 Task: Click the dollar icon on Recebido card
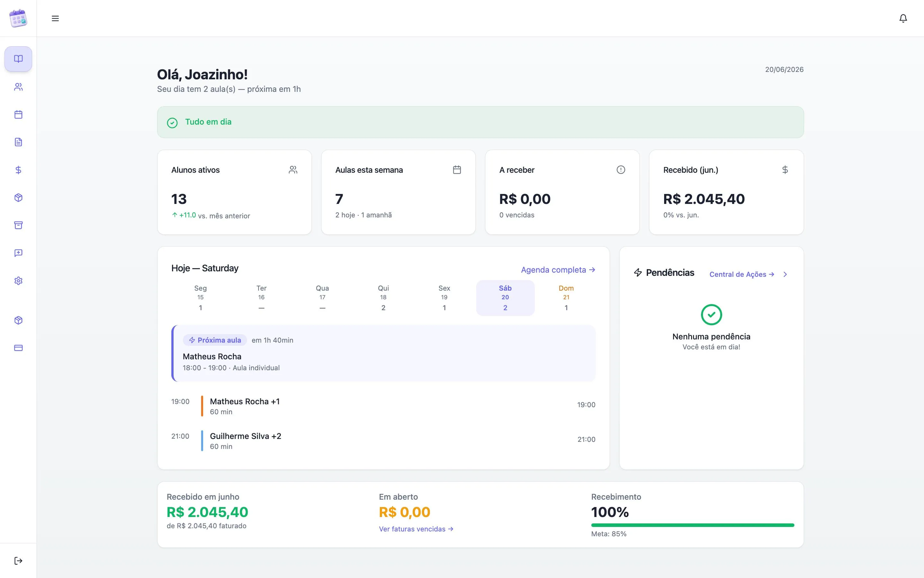785,170
